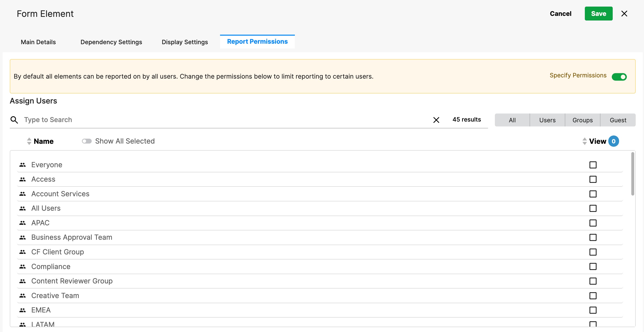Click Cancel to discard changes
The image size is (644, 332).
click(x=560, y=13)
